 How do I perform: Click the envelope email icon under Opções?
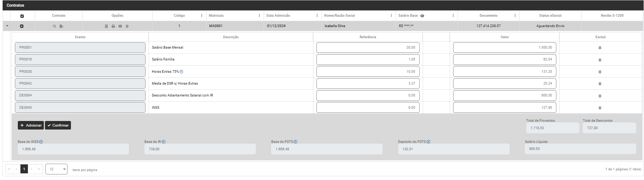(120, 26)
